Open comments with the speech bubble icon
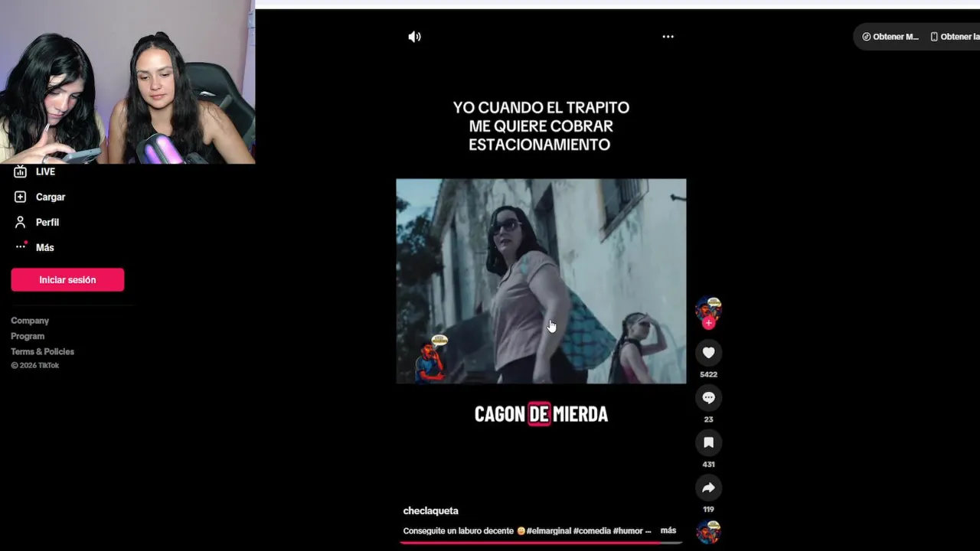The image size is (980, 551). (x=708, y=398)
